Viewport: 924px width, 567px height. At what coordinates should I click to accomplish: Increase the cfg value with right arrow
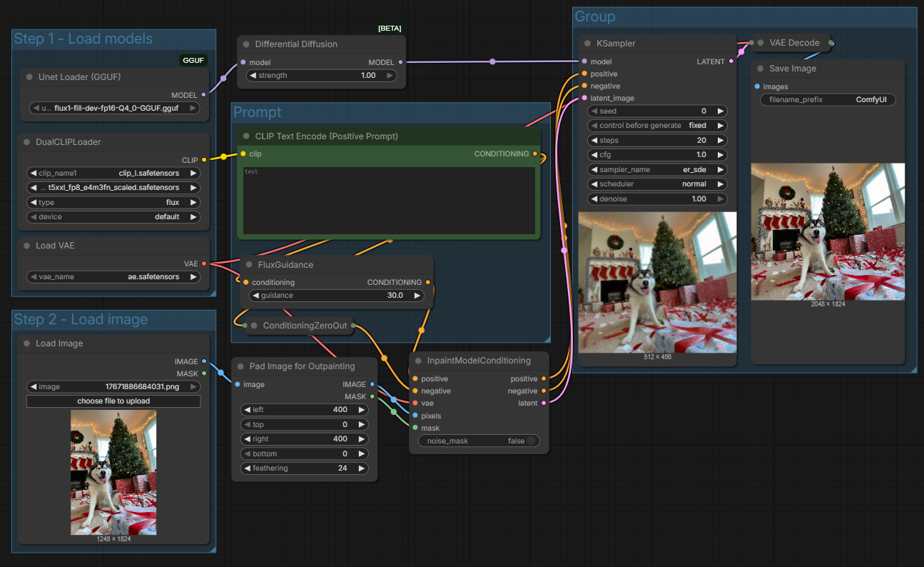click(x=721, y=155)
